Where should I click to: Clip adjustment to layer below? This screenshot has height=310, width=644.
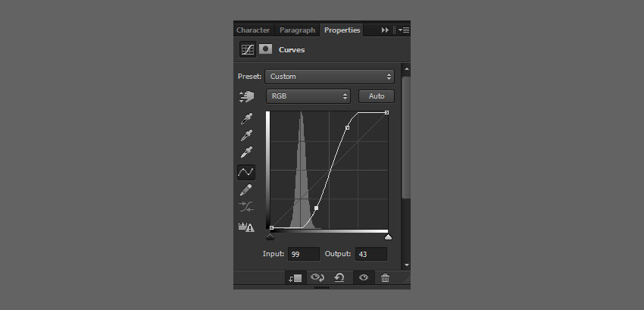click(x=295, y=278)
